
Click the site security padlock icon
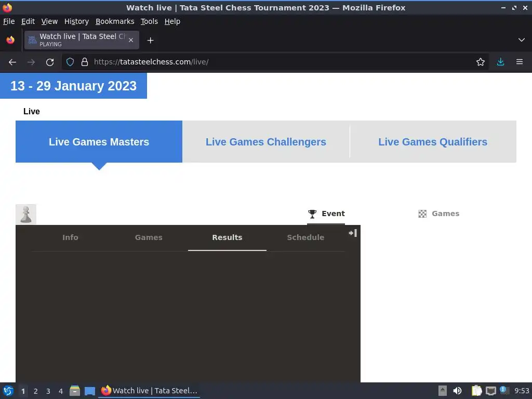(x=85, y=62)
